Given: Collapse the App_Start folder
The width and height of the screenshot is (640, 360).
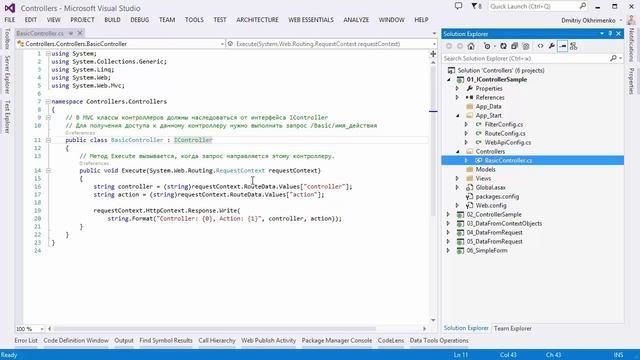Looking at the screenshot, I should [458, 116].
